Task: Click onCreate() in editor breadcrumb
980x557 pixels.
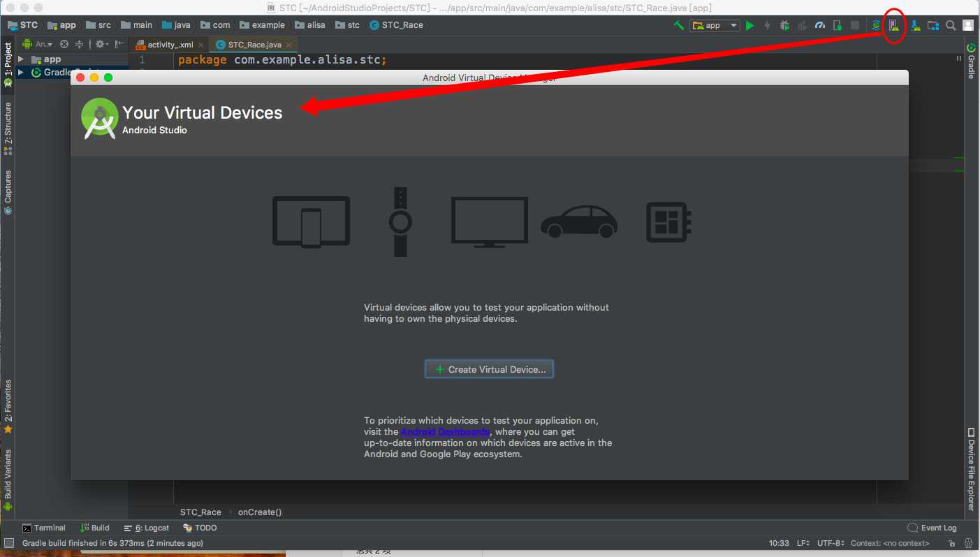Action: click(x=260, y=512)
